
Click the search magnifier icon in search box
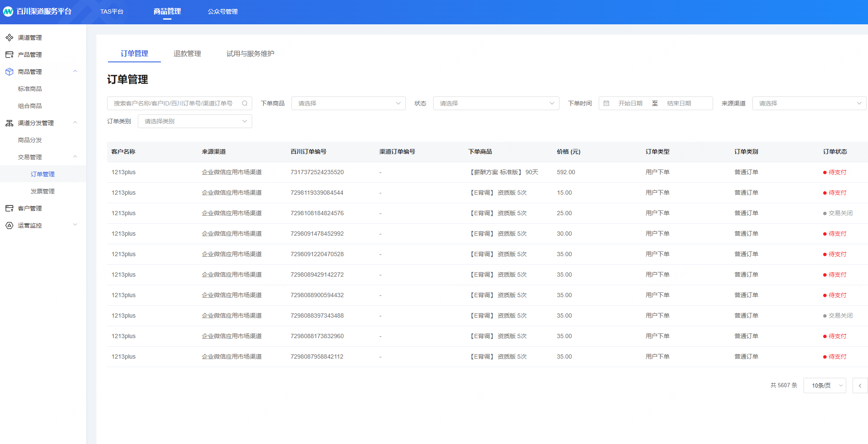coord(245,103)
